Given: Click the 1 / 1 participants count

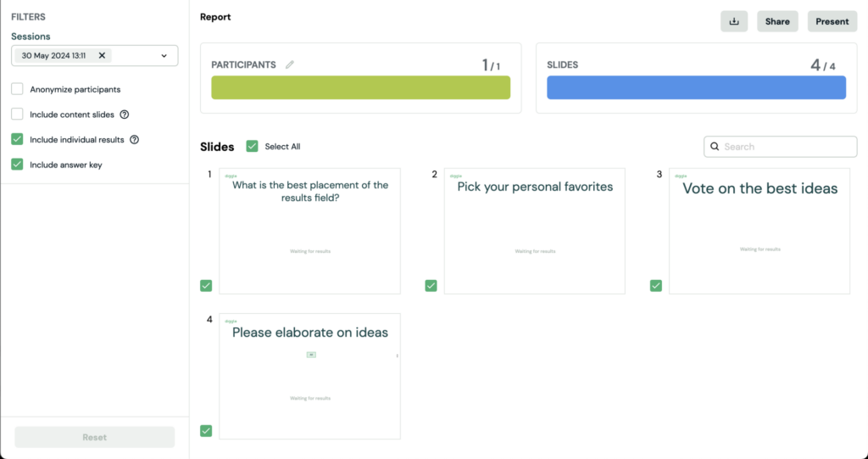Looking at the screenshot, I should [491, 65].
